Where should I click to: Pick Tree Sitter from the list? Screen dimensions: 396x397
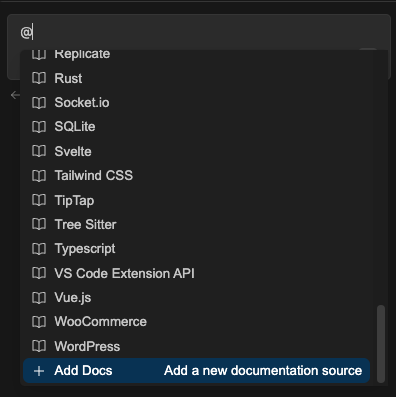pos(197,224)
